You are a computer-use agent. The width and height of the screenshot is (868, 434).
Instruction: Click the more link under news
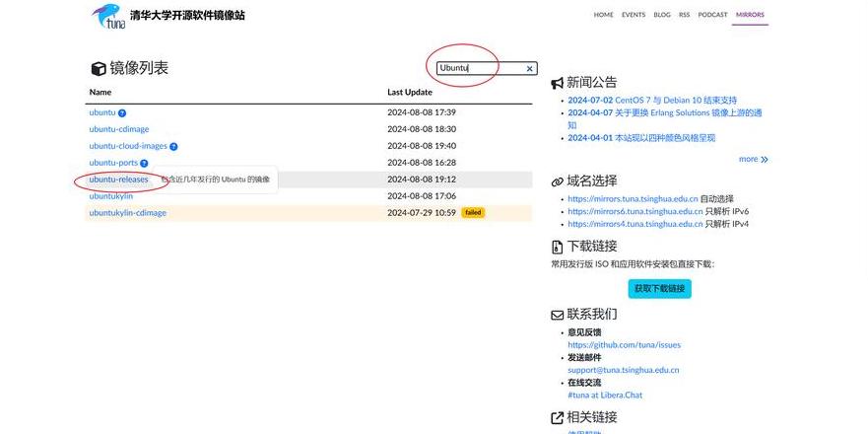pos(754,159)
